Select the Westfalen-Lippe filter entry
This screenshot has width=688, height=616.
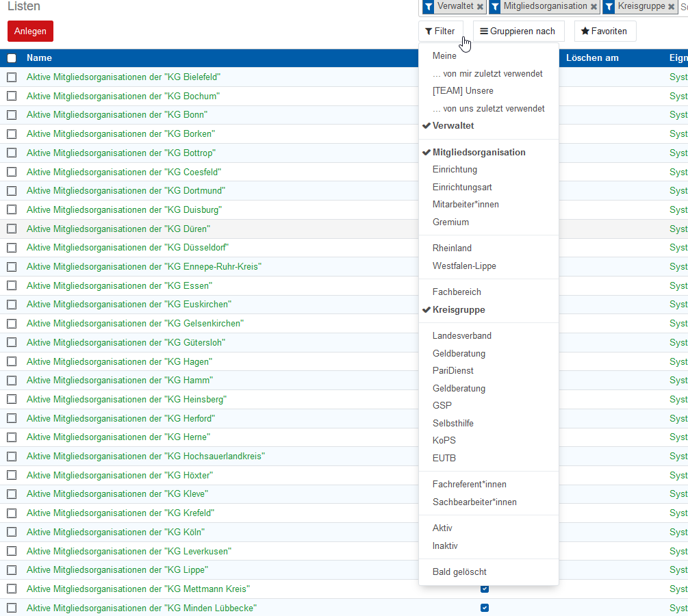(x=464, y=266)
